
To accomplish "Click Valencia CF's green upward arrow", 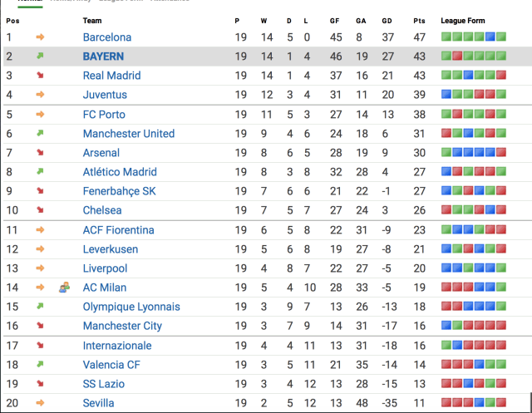I will tap(40, 364).
